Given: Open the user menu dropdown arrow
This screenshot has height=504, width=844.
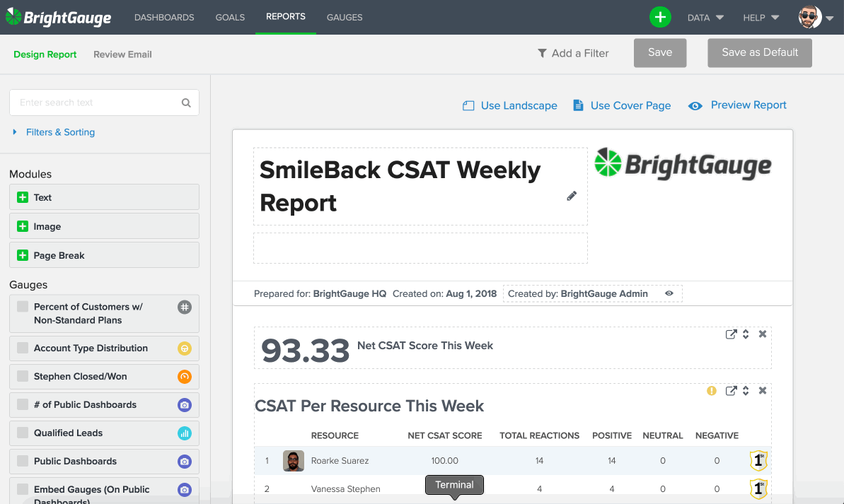Looking at the screenshot, I should tap(829, 18).
